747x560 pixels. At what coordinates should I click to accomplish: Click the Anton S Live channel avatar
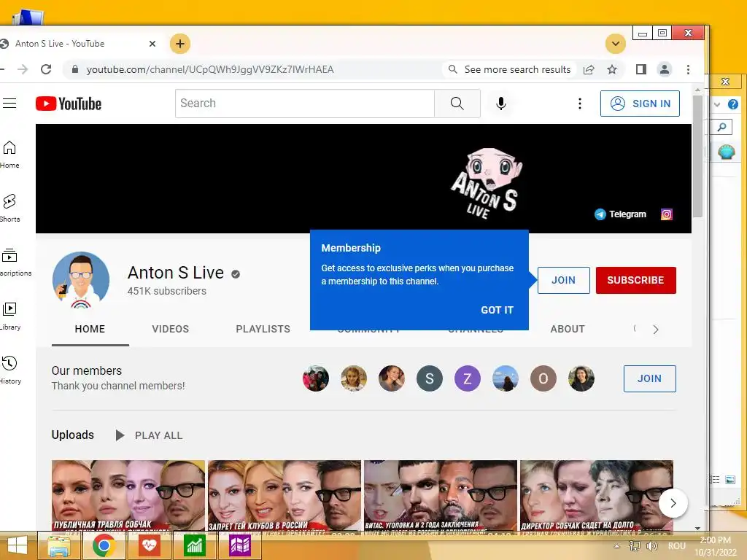point(81,281)
